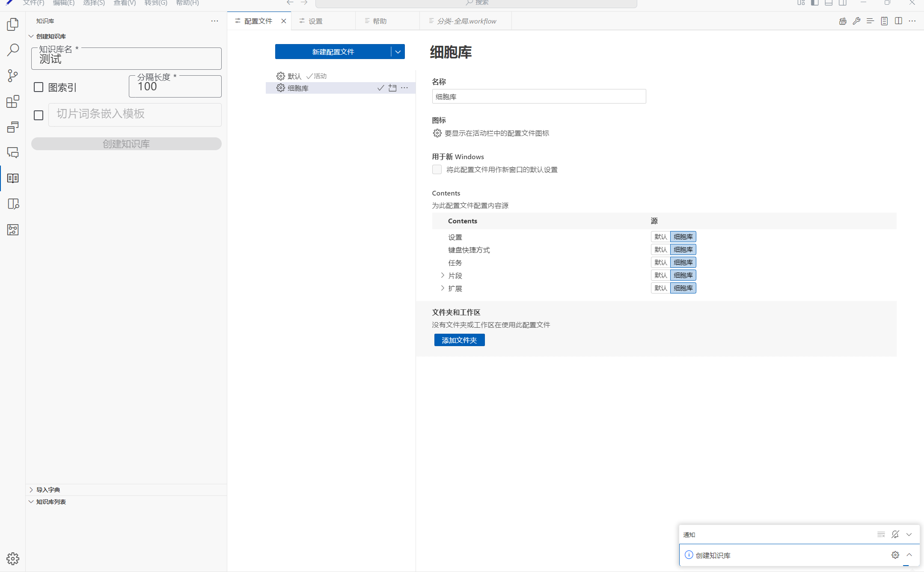Switch to 分类-全局.workflow tab
Viewport: 924px width, 572px height.
(466, 21)
